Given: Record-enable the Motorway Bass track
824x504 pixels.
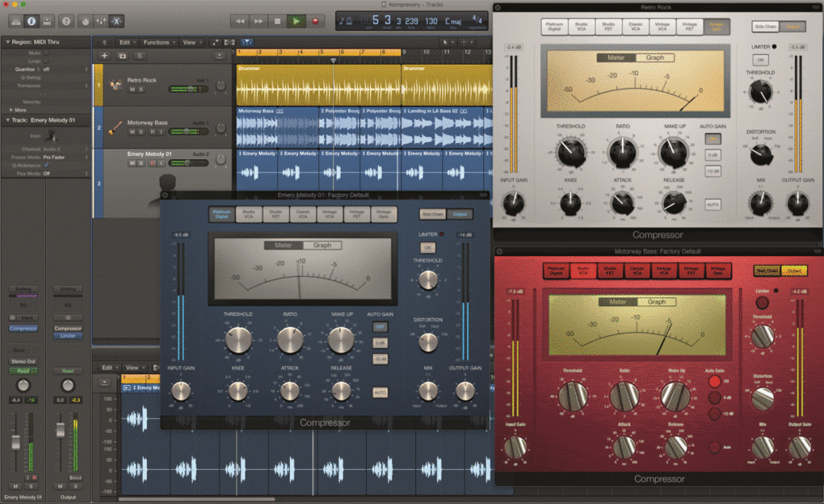Looking at the screenshot, I should [x=153, y=132].
